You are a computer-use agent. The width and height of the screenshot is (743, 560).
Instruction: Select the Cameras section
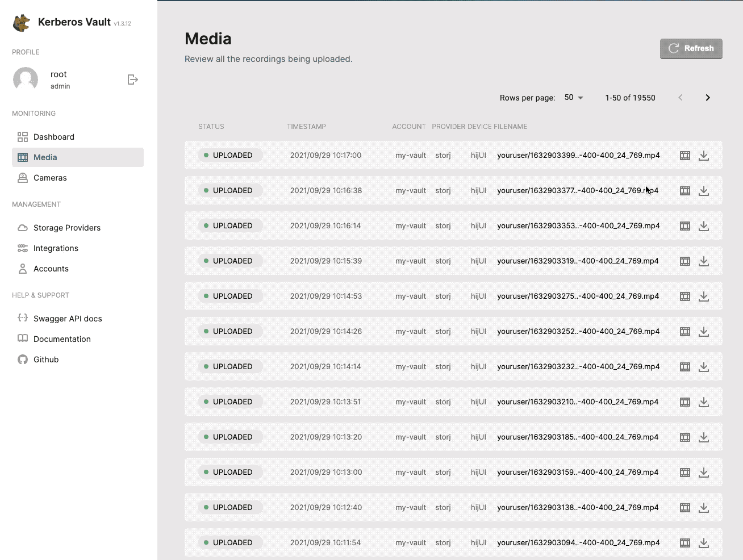click(49, 177)
